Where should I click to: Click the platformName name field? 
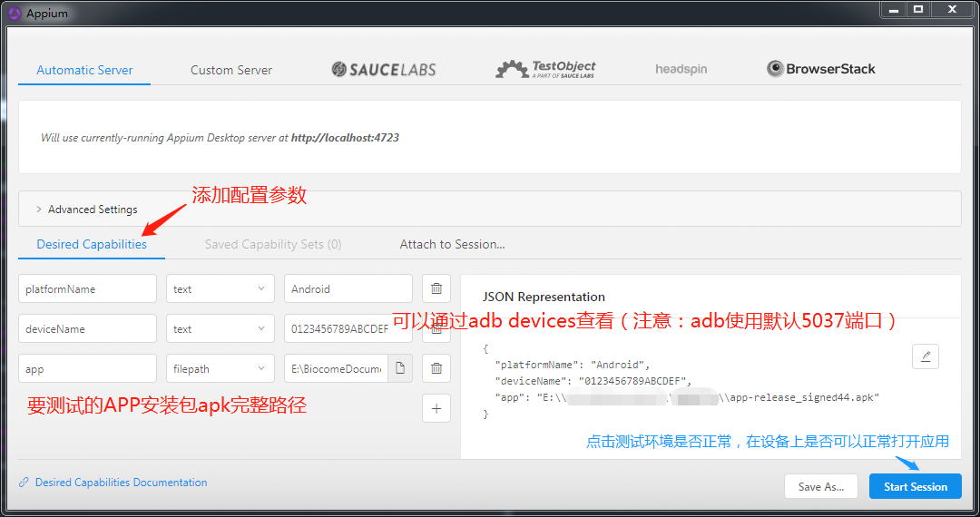coord(87,289)
